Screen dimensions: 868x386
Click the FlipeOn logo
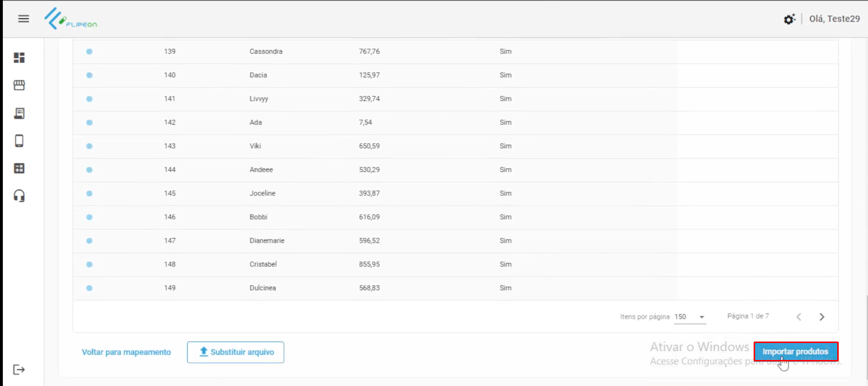click(x=70, y=19)
